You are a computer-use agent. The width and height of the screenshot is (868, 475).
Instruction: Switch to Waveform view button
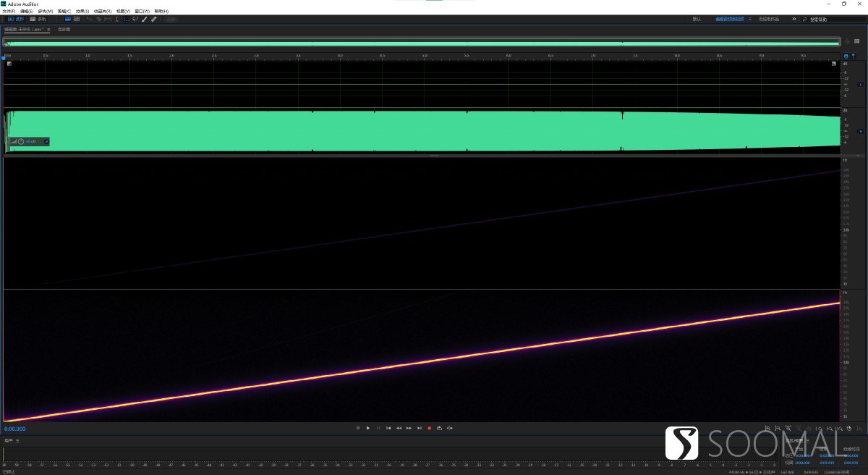[14, 19]
